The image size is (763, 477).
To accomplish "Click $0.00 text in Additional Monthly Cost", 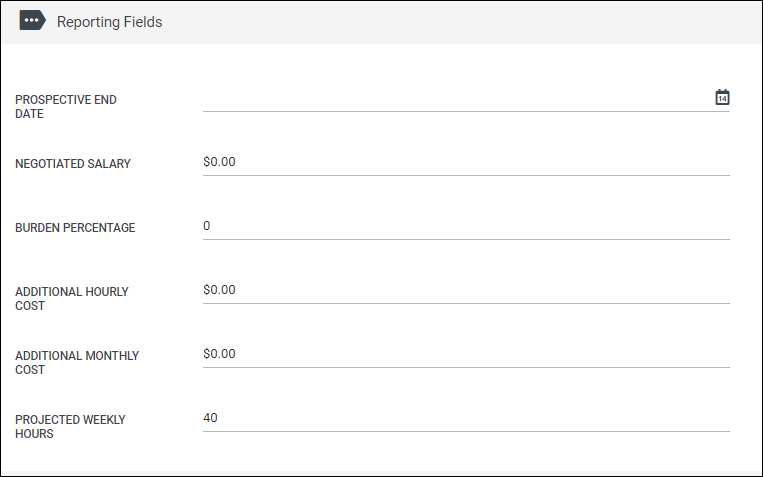I will (219, 354).
